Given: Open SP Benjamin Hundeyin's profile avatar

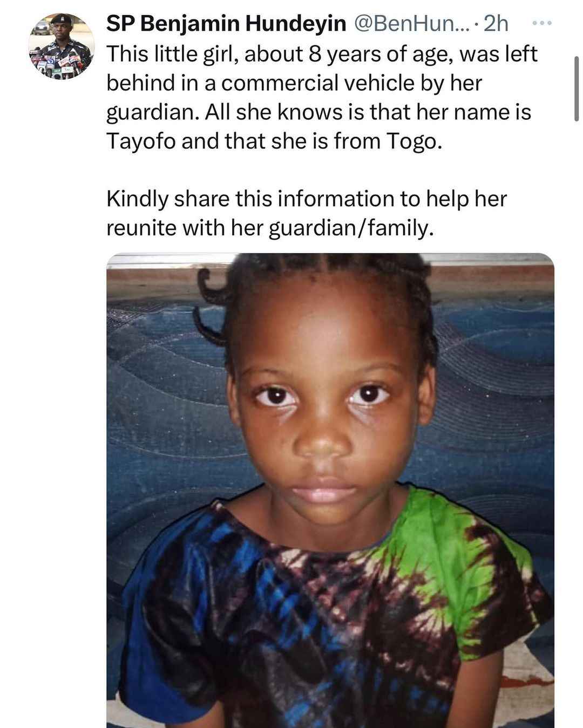Looking at the screenshot, I should pos(61,46).
